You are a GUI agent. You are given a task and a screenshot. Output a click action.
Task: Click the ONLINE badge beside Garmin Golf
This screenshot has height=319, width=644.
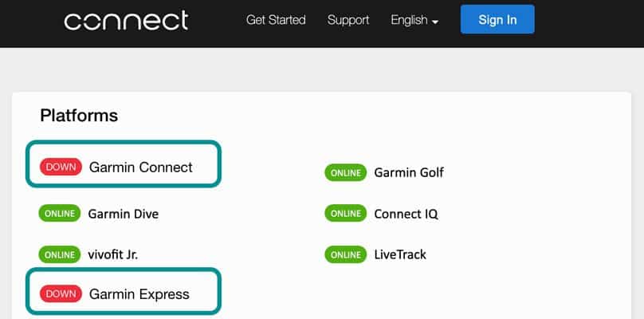click(x=345, y=172)
